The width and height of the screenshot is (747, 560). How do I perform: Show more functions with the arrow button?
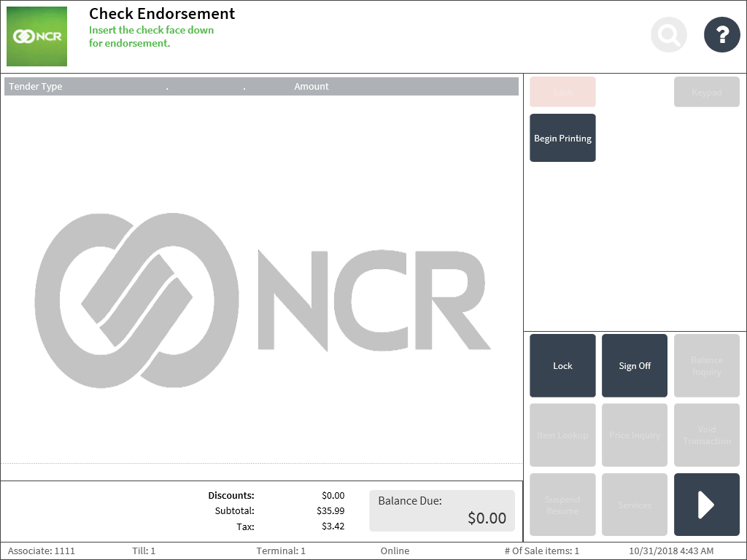(x=706, y=505)
